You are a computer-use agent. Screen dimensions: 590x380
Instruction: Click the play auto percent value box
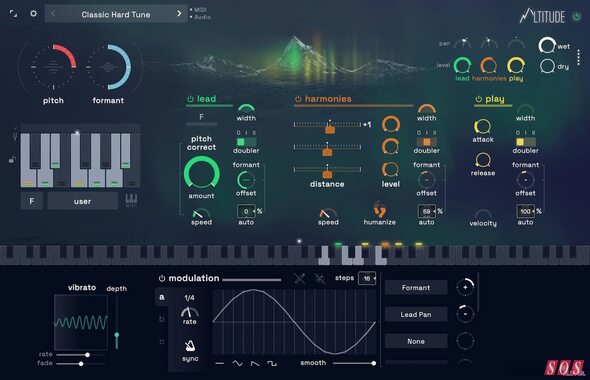click(525, 211)
